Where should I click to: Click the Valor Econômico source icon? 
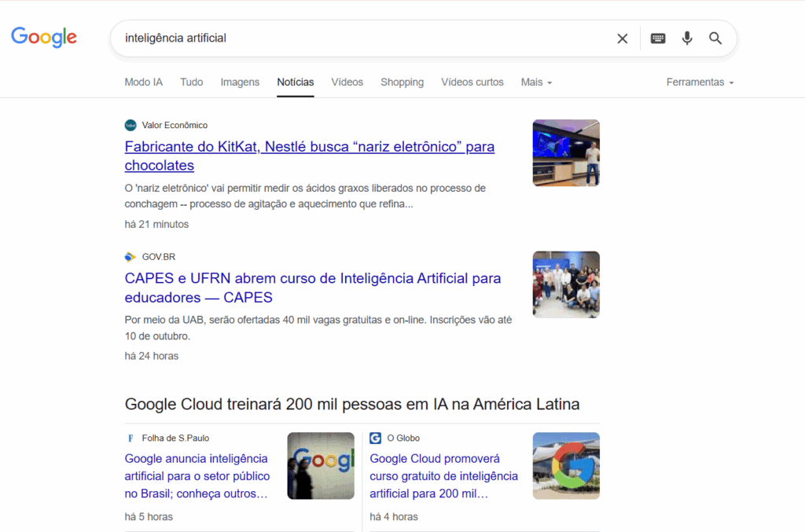[x=130, y=125]
